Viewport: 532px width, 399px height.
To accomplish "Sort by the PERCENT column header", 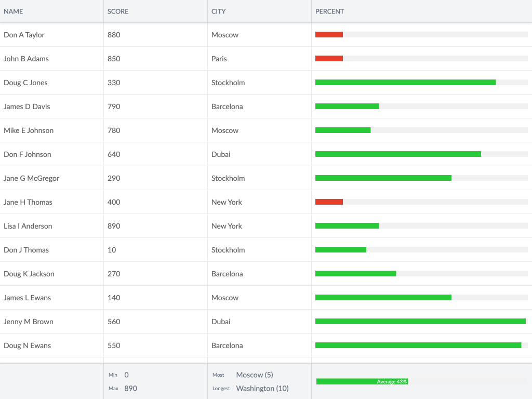I will (421, 11).
